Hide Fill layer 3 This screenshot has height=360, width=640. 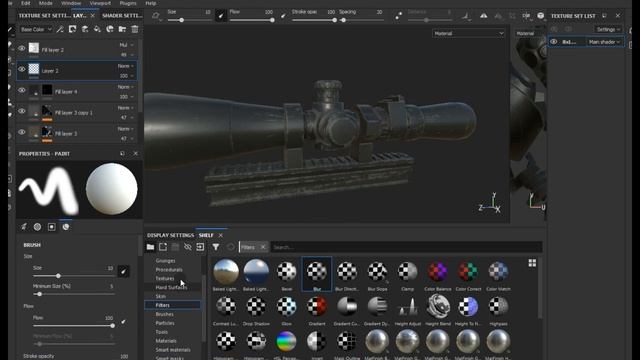click(x=22, y=132)
